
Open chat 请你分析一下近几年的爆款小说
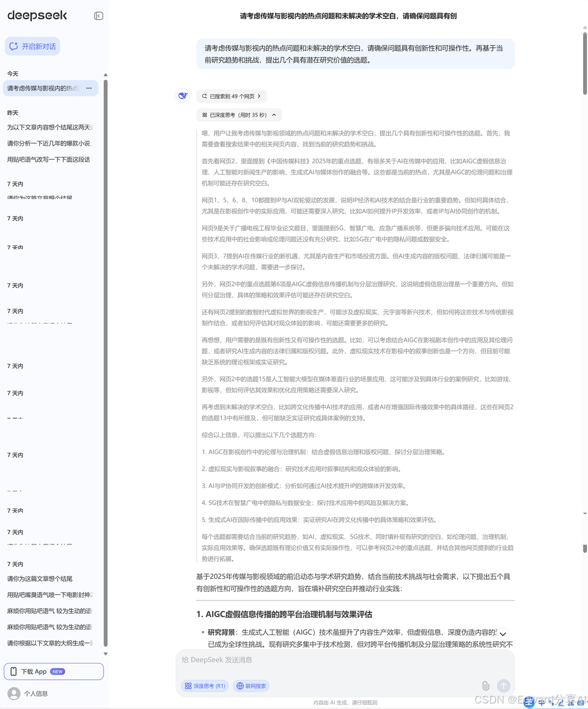[x=50, y=143]
